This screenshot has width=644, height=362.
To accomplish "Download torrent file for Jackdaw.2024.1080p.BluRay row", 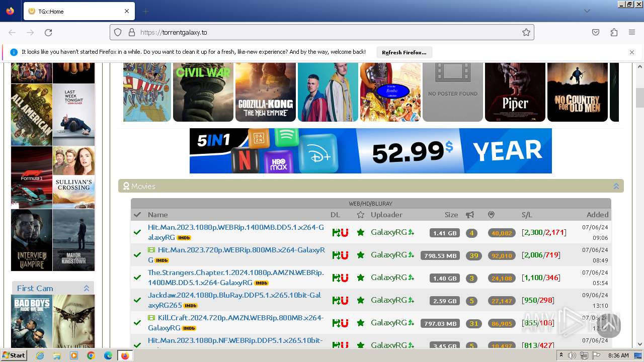I will (336, 300).
